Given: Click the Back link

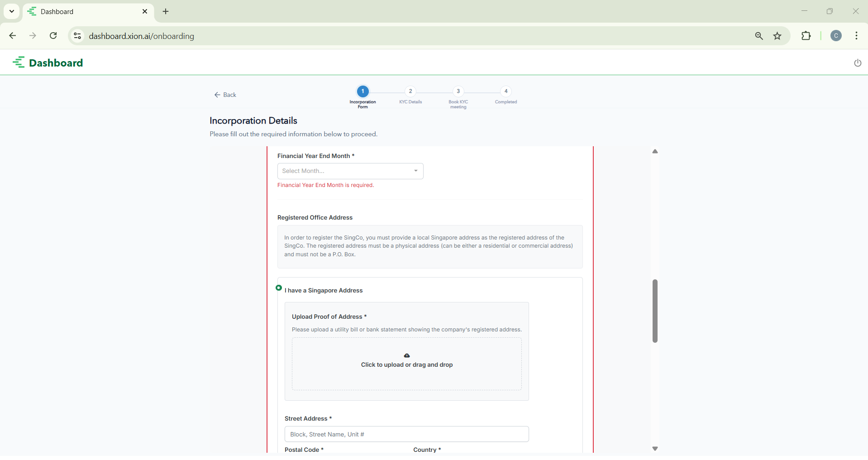Looking at the screenshot, I should (x=225, y=95).
